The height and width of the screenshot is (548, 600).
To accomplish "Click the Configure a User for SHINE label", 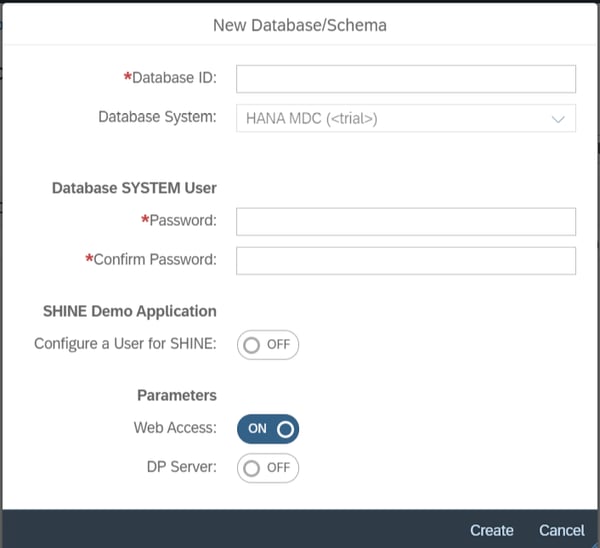I will 125,344.
